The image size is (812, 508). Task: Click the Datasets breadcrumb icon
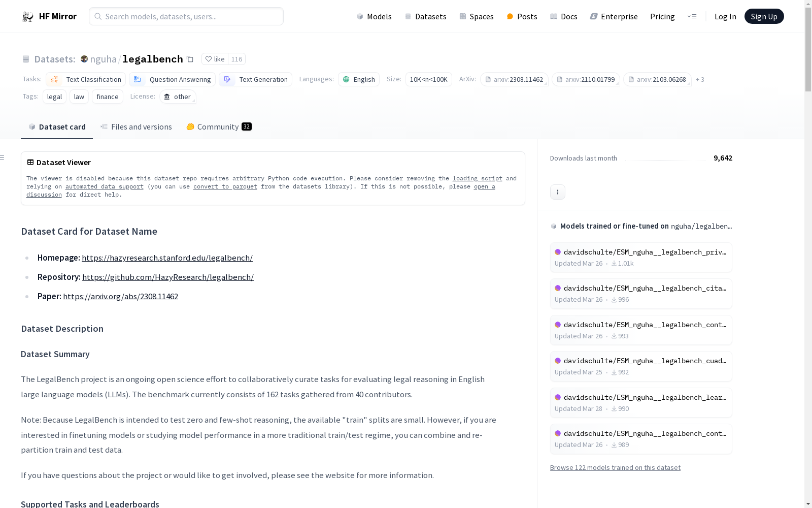coord(26,59)
